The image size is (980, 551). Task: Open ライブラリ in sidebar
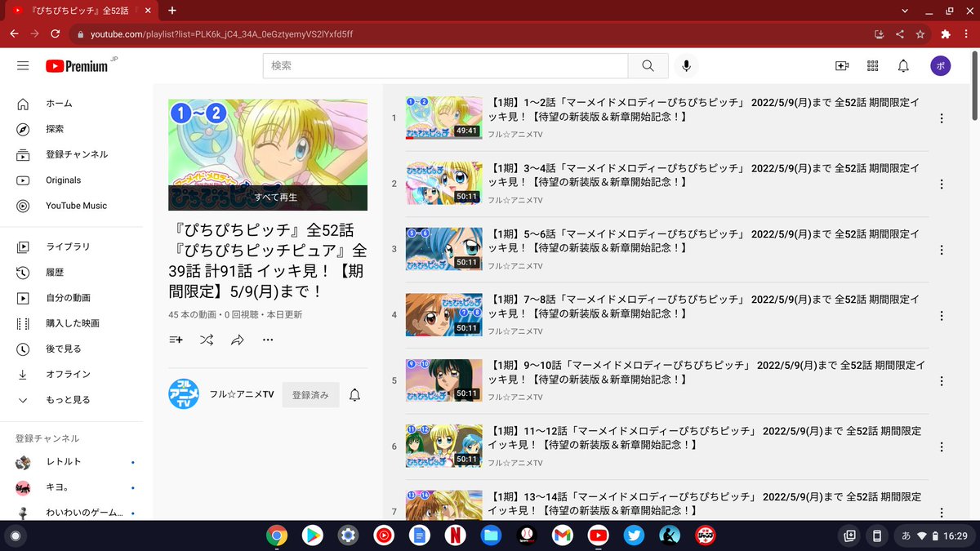[73, 247]
